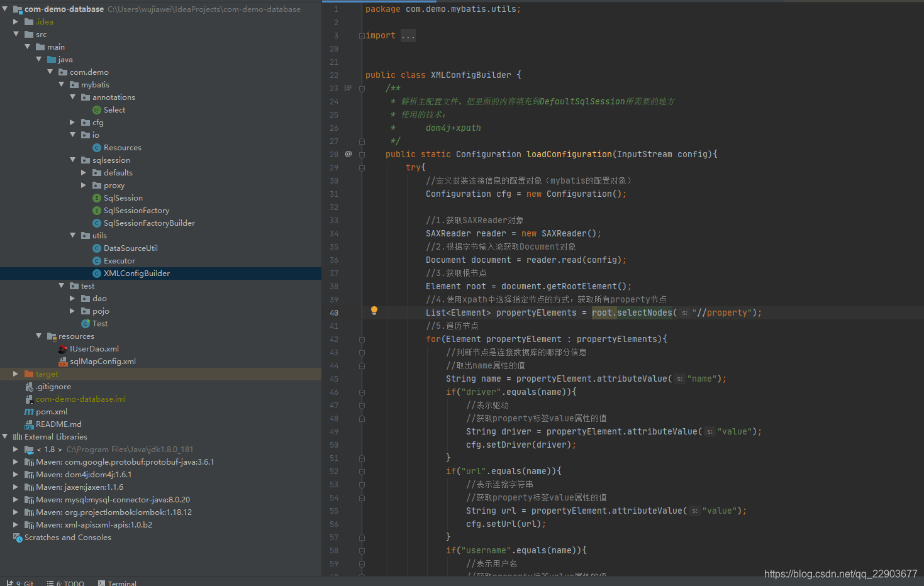Image resolution: width=924 pixels, height=586 pixels.
Task: Click the Executor class icon
Action: pyautogui.click(x=97, y=261)
